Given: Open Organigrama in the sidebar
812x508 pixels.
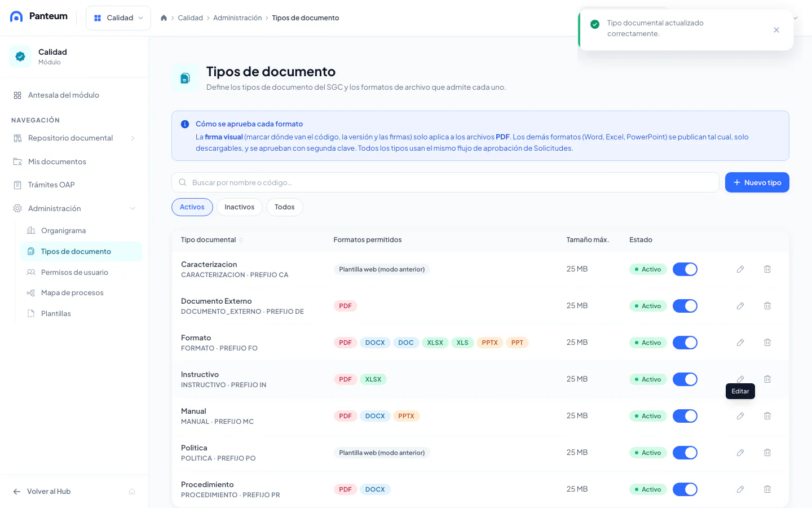Looking at the screenshot, I should click(x=81, y=231).
